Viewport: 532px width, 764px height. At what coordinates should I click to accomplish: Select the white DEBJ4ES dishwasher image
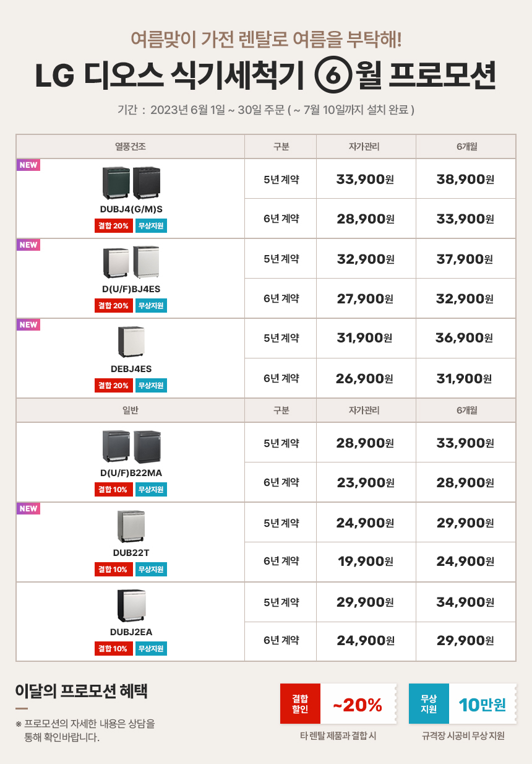[x=131, y=342]
